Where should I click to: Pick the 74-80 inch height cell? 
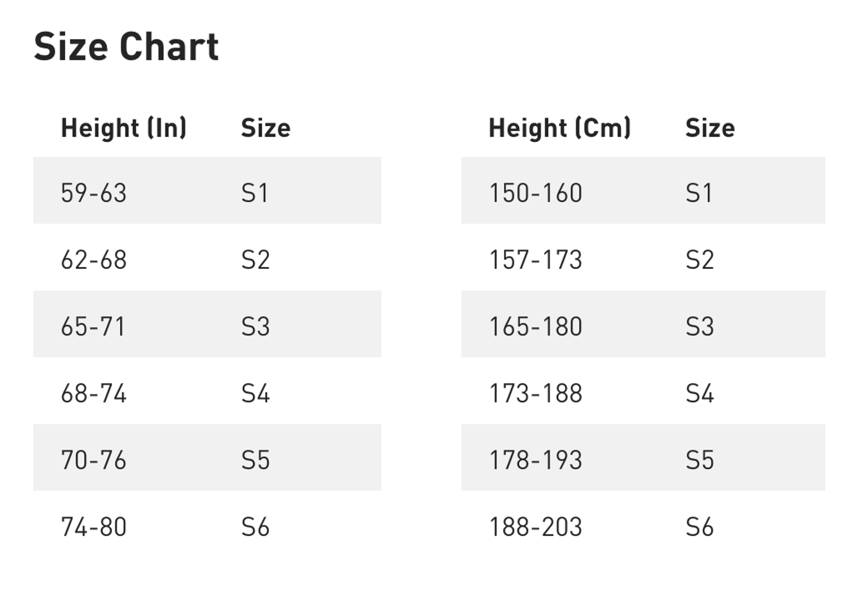[x=94, y=527]
